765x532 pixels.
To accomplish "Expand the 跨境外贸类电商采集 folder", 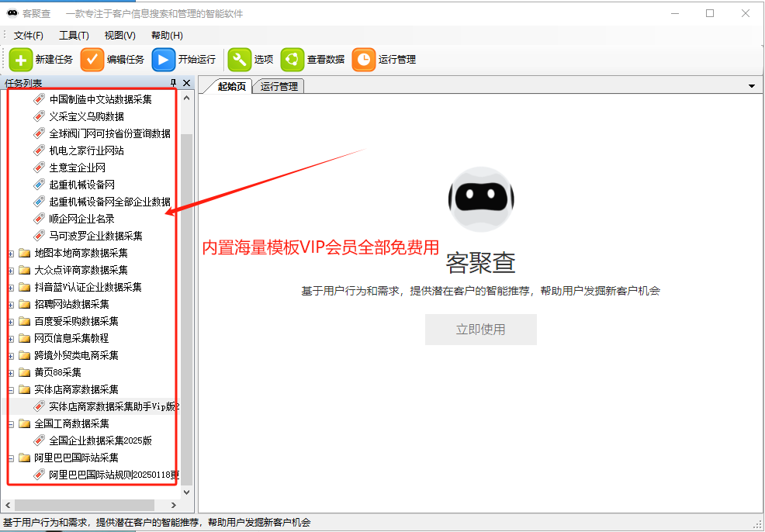I will click(11, 356).
